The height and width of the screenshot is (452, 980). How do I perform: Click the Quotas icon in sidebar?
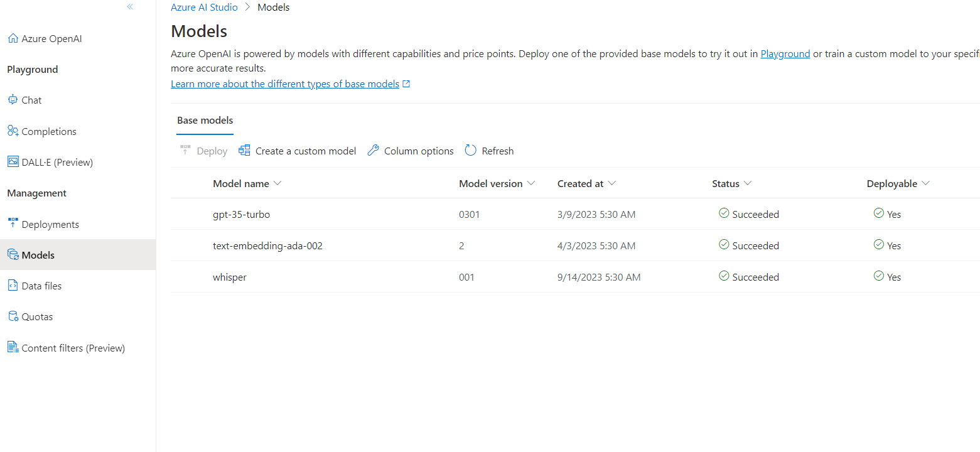click(x=13, y=316)
